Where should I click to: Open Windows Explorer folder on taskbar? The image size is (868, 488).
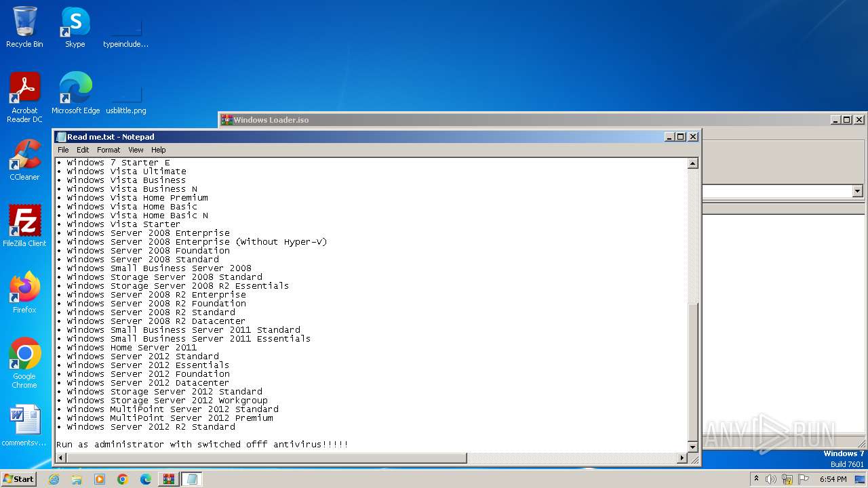click(77, 479)
